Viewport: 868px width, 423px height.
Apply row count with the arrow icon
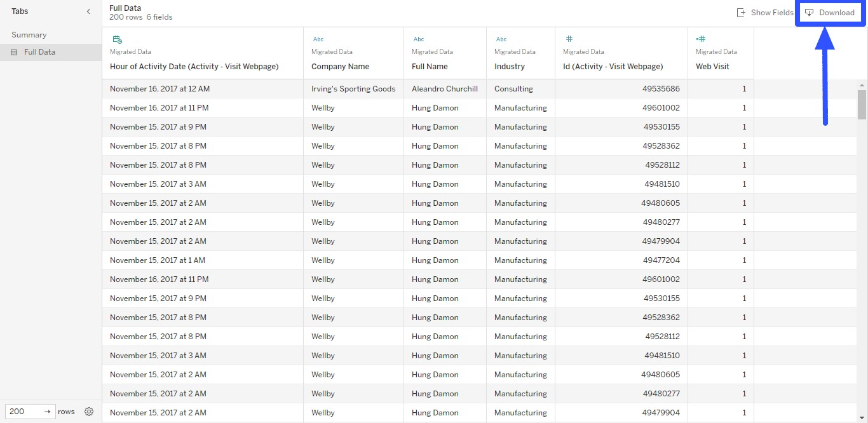pos(48,412)
